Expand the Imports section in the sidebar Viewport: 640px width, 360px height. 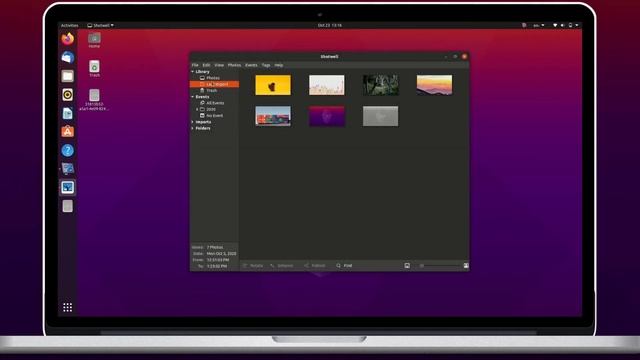(193, 122)
